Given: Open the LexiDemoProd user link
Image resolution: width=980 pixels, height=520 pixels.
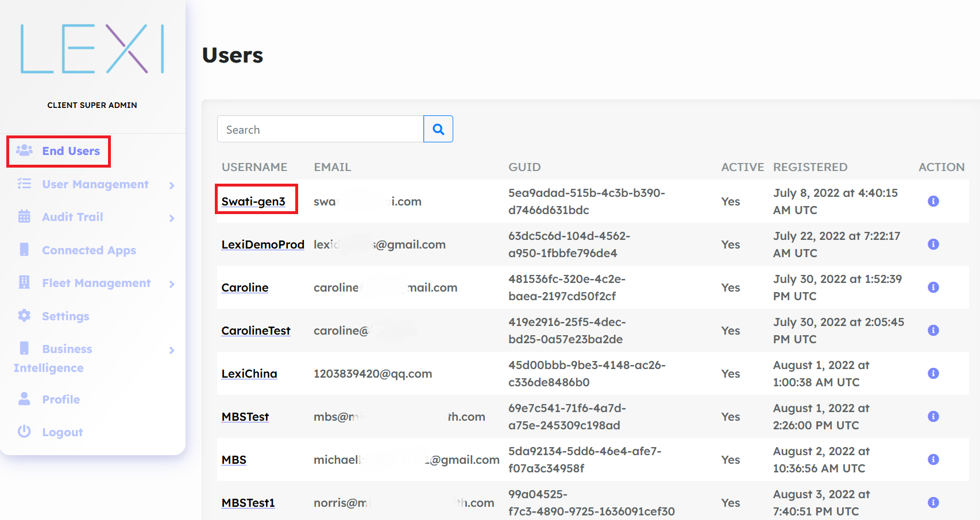Looking at the screenshot, I should (x=263, y=245).
